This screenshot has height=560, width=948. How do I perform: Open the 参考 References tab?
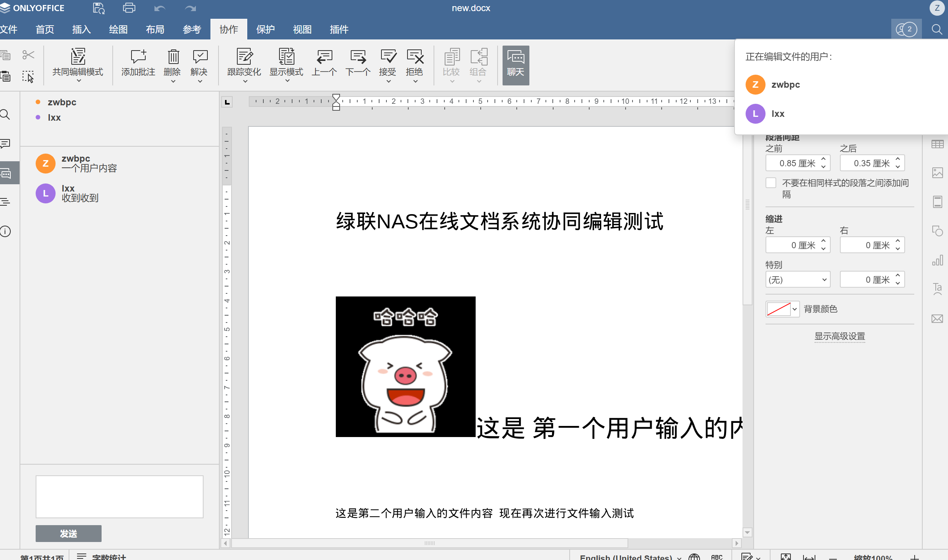pyautogui.click(x=192, y=29)
